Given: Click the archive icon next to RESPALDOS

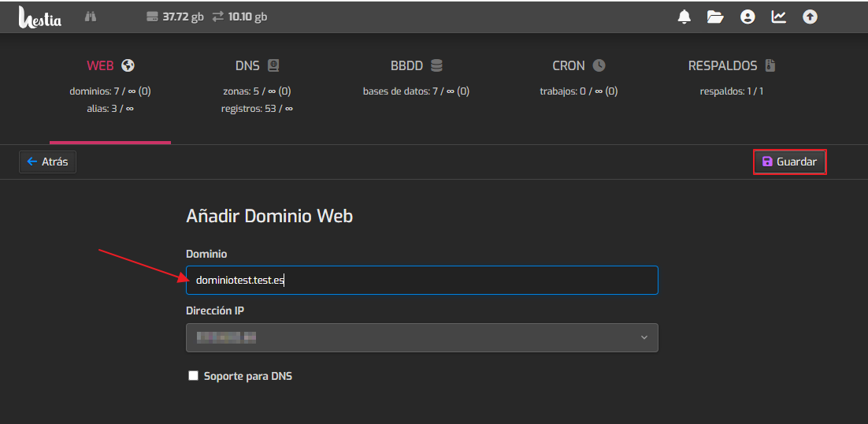Looking at the screenshot, I should (770, 65).
